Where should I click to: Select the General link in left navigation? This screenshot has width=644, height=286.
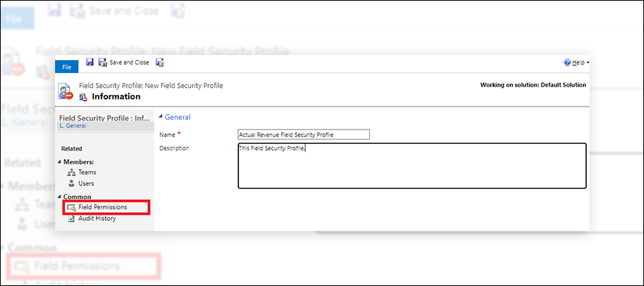(x=76, y=126)
